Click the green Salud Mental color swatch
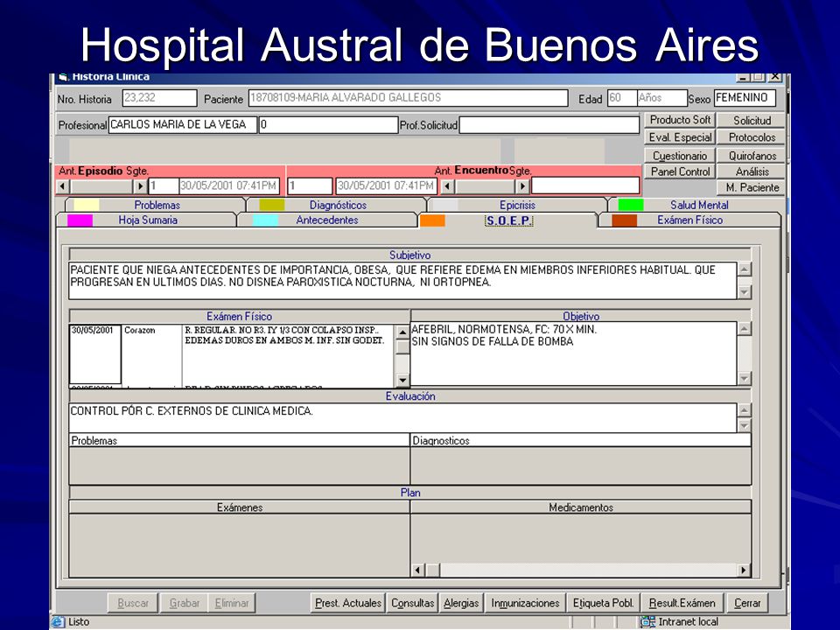 (631, 205)
